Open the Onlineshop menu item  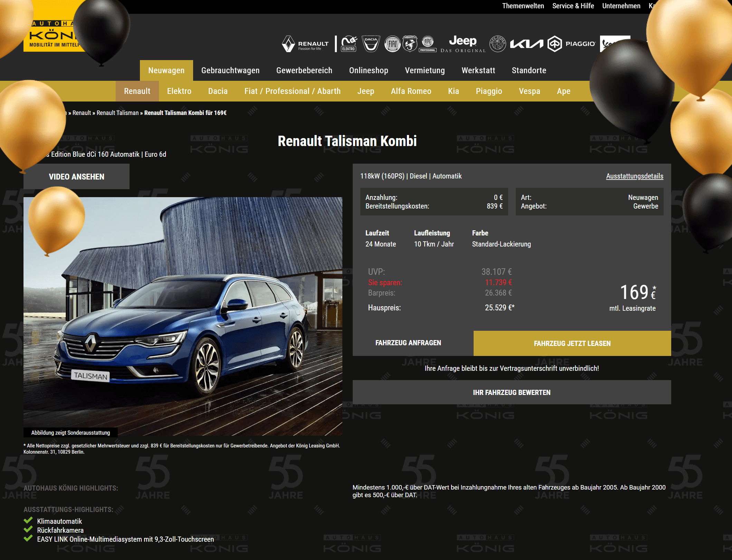(x=369, y=70)
